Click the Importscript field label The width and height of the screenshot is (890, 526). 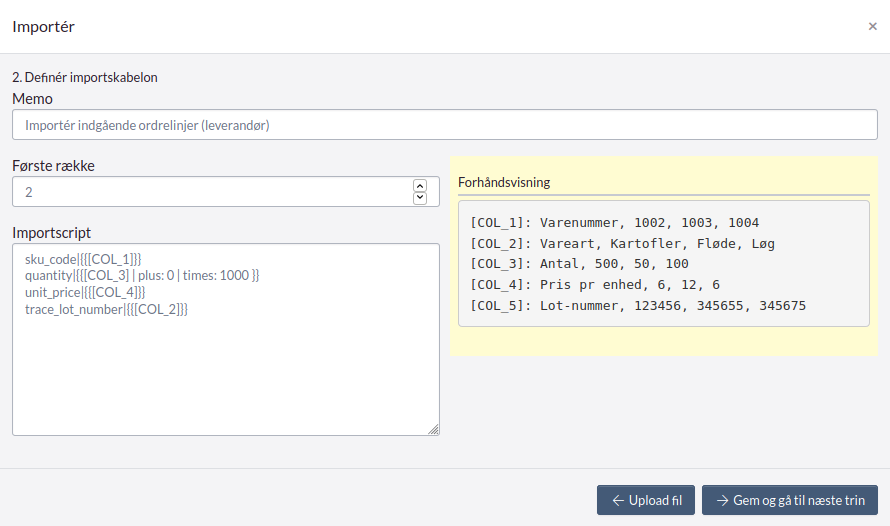click(x=52, y=232)
